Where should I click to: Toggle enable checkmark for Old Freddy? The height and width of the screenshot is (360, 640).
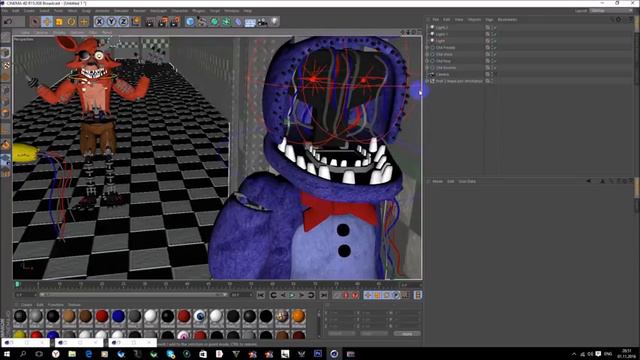(x=494, y=48)
